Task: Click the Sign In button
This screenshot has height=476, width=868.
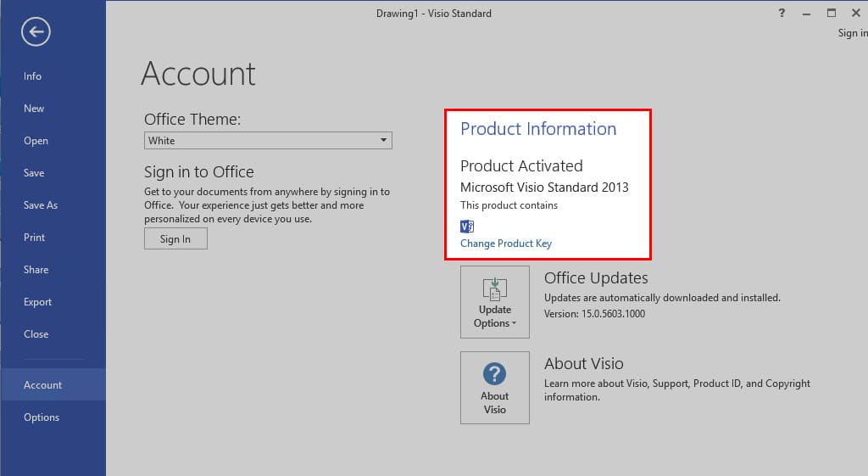Action: pos(175,238)
